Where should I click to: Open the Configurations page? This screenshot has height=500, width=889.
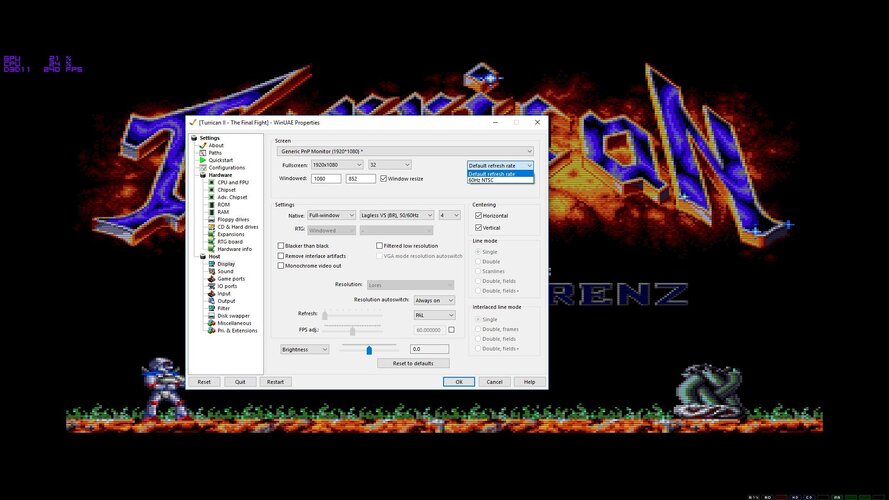click(x=226, y=167)
